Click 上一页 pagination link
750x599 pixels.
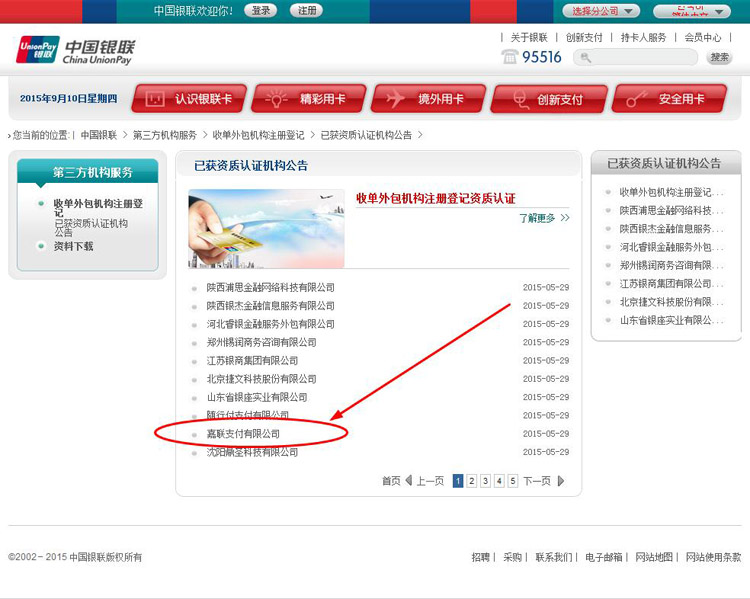coord(430,481)
